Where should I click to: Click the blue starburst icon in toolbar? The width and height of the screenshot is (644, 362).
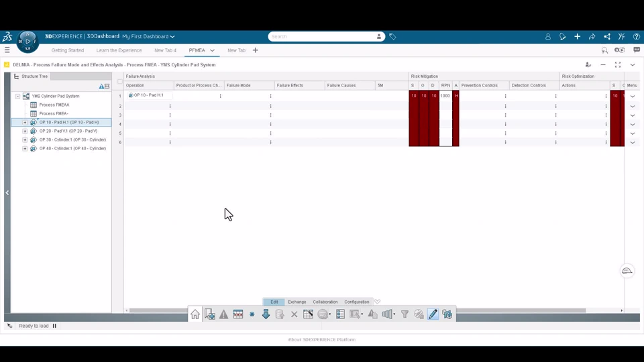(x=252, y=314)
